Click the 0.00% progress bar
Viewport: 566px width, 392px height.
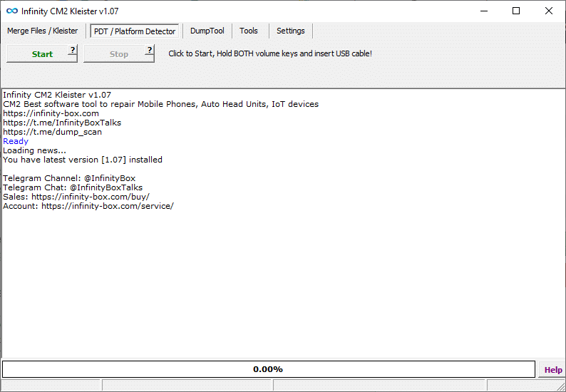click(268, 369)
